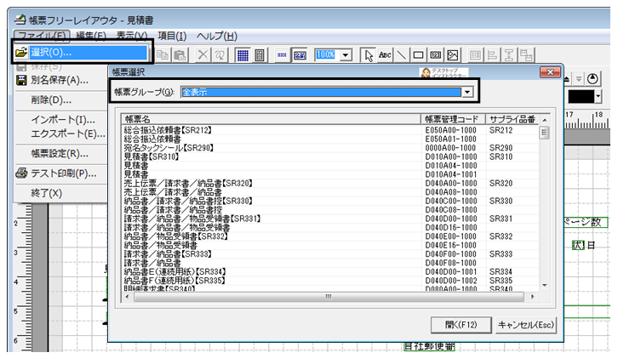The image size is (618, 364).
Task: Click the floppy disk 別名保存 icon
Action: coord(21,80)
